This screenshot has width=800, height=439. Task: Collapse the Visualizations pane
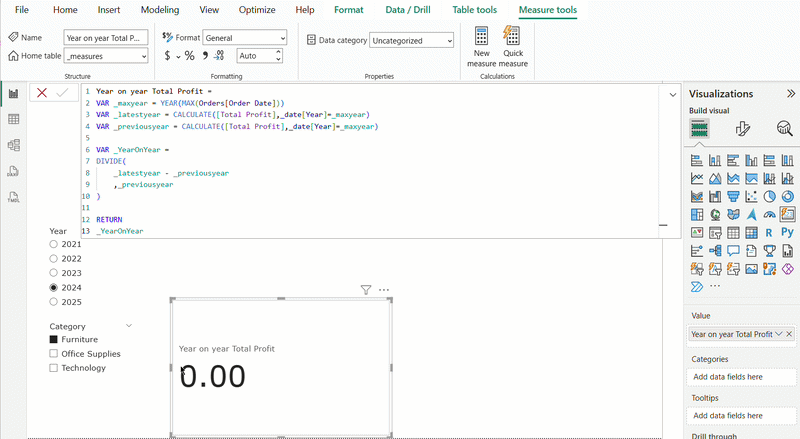[790, 93]
